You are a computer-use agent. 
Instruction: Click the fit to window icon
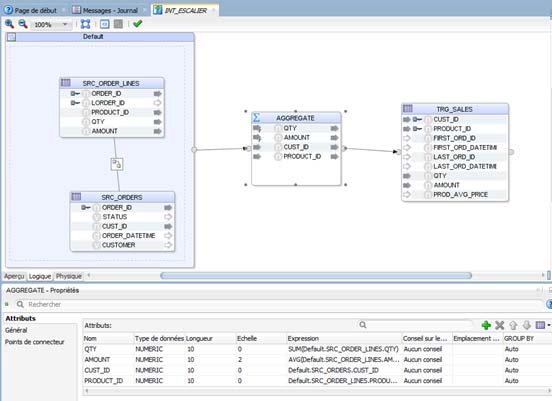click(x=85, y=24)
